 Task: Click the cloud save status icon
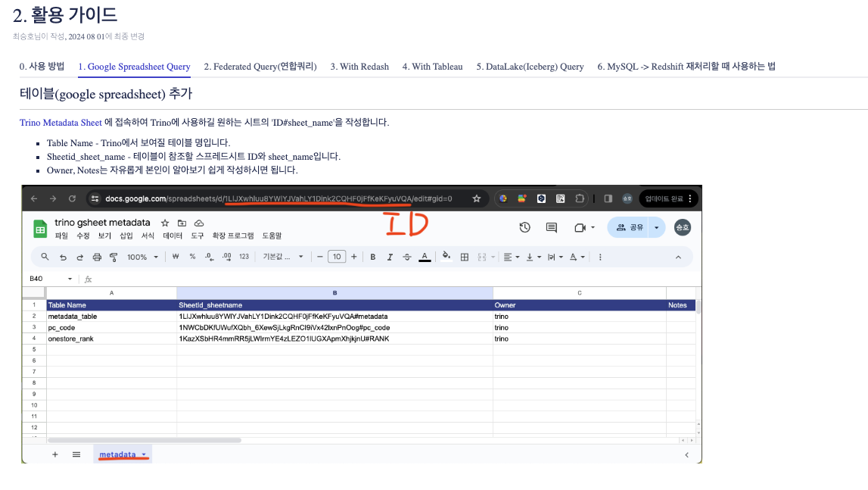point(199,223)
